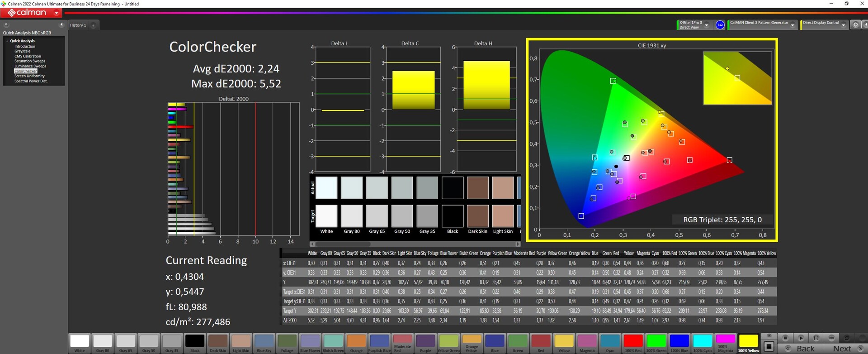Image resolution: width=868 pixels, height=354 pixels.
Task: Open the settings gear icon
Action: pyautogui.click(x=855, y=25)
